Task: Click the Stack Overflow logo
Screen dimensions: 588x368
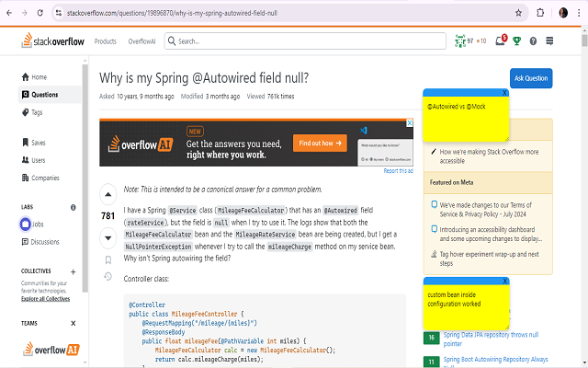Action: (53, 40)
